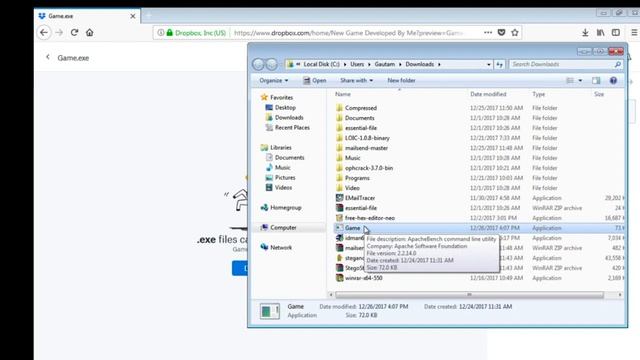Viewport: 640px width, 360px height.
Task: Open the Firefox library icon
Action: [x=600, y=33]
